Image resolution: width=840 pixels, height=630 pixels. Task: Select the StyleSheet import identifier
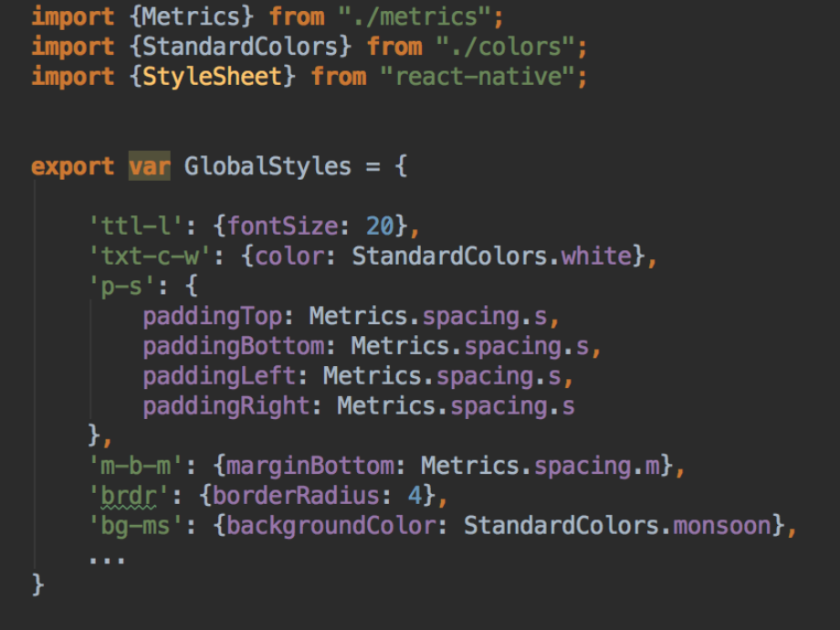click(212, 77)
